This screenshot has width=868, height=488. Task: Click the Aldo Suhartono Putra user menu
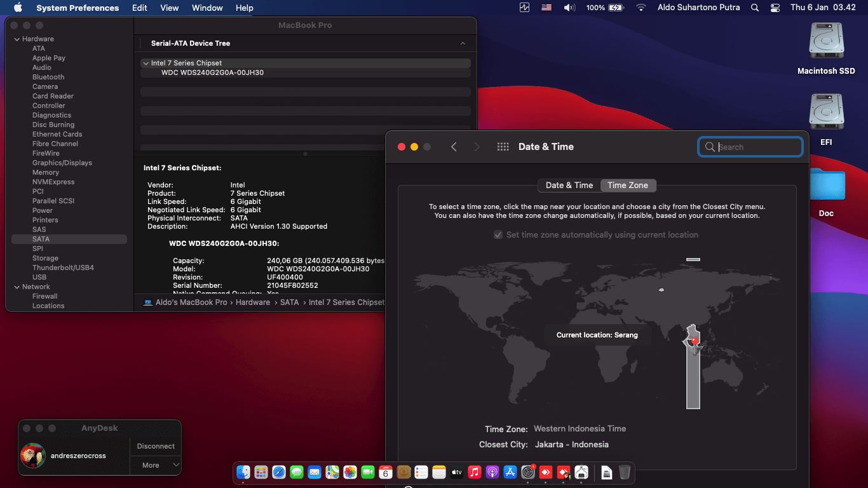pos(698,8)
